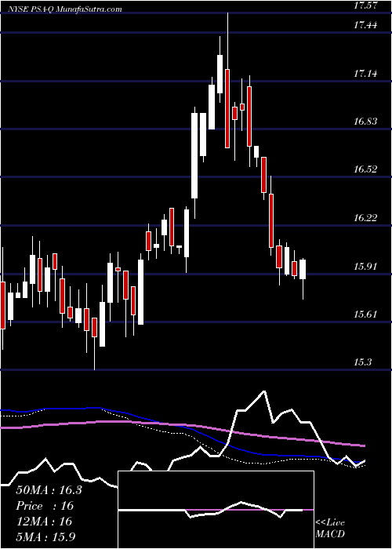Viewport: 392px width, 549px height.
Task: Click the 16.83 price axis label
Action: coord(365,122)
